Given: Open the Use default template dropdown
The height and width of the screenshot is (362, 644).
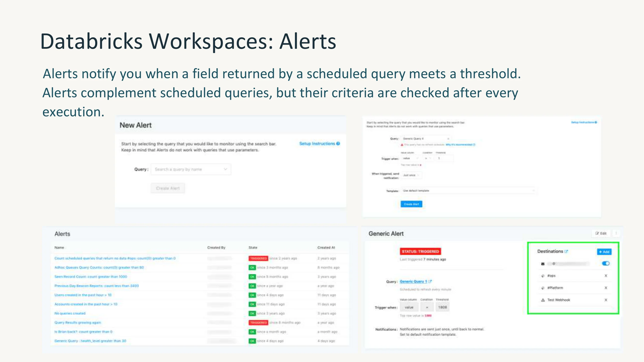Looking at the screenshot, I should [469, 191].
